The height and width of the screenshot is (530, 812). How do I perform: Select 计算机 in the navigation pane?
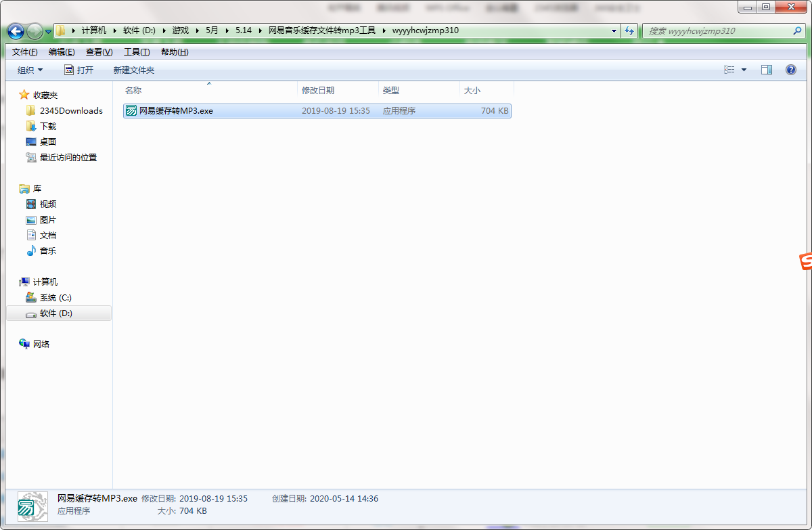click(x=39, y=282)
